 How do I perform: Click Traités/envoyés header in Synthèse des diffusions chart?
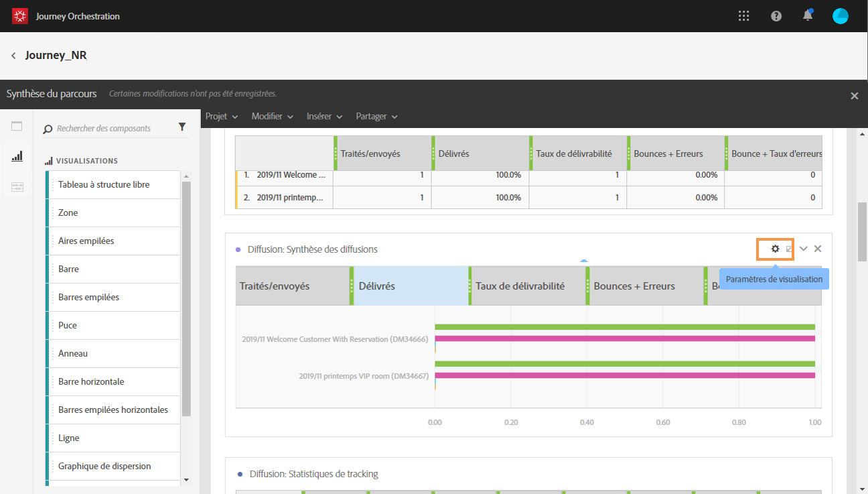(x=293, y=286)
